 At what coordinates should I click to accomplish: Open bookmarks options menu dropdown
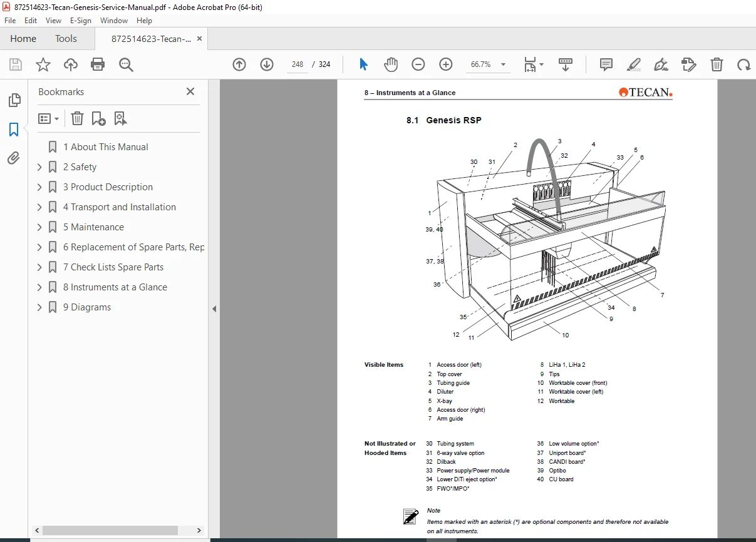pos(49,118)
